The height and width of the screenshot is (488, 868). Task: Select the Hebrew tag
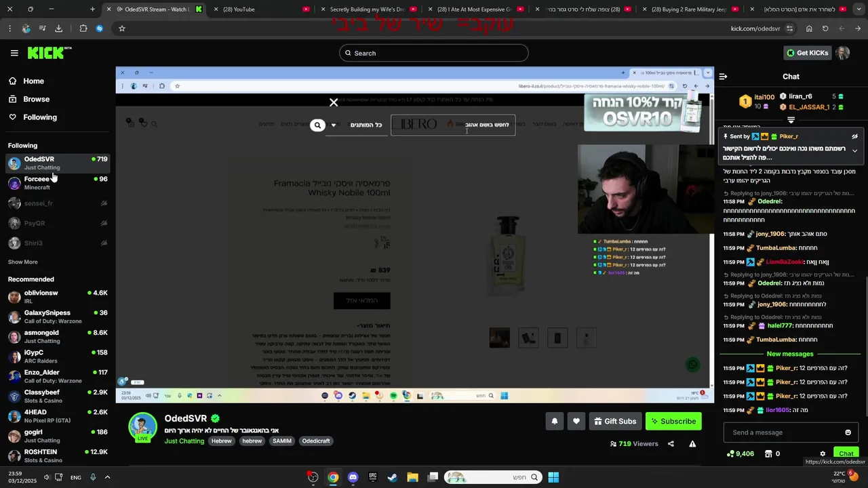(221, 441)
